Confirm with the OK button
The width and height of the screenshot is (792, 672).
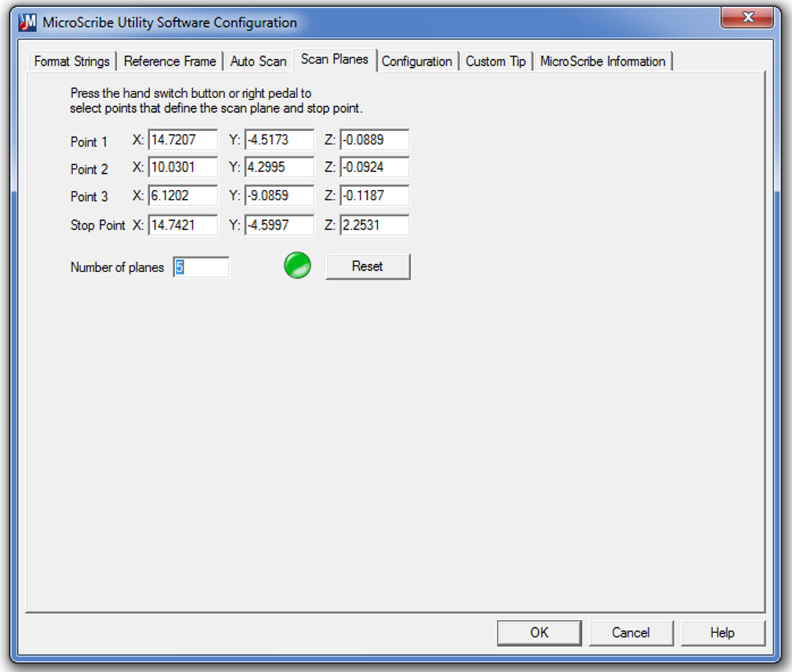(539, 632)
